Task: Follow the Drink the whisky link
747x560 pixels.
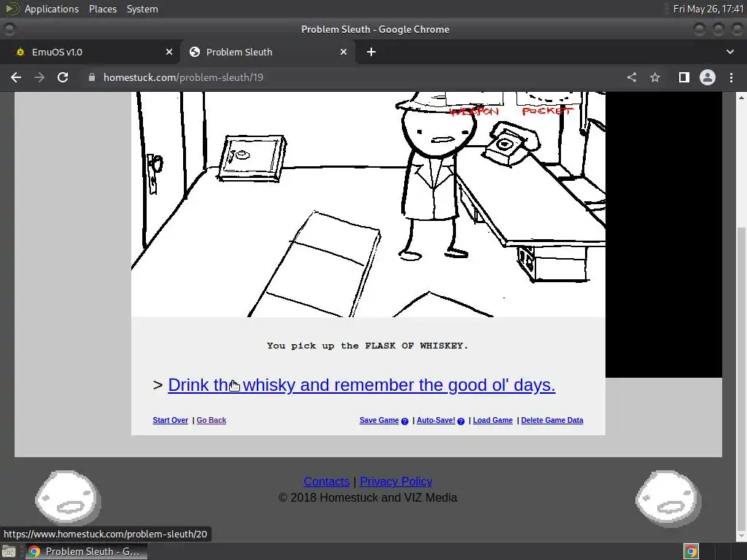Action: (362, 385)
